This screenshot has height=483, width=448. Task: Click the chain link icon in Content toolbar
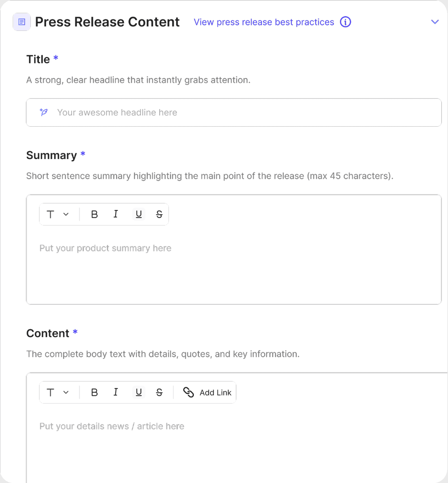(x=188, y=392)
